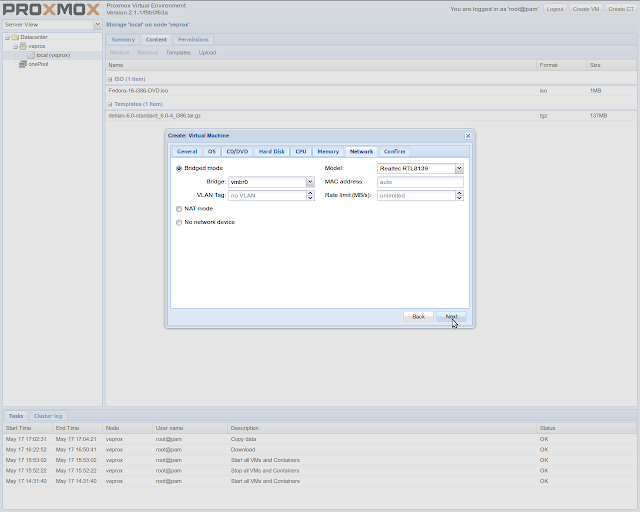Image resolution: width=640 pixels, height=512 pixels.
Task: Click the Templates toolbar button
Action: point(178,53)
